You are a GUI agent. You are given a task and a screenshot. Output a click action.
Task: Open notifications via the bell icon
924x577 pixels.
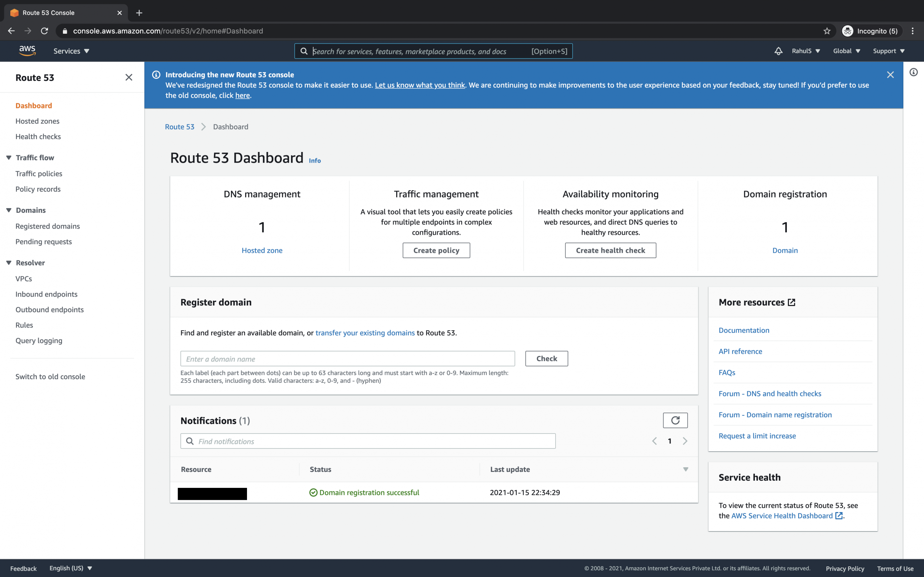pyautogui.click(x=778, y=51)
